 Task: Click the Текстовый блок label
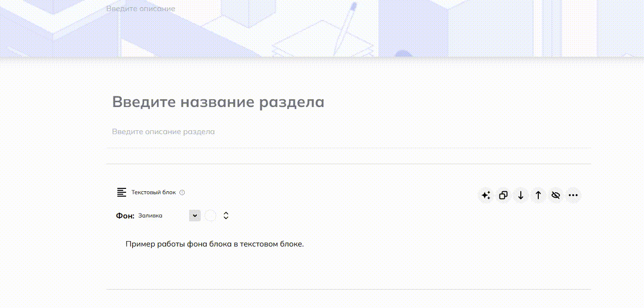pos(154,192)
